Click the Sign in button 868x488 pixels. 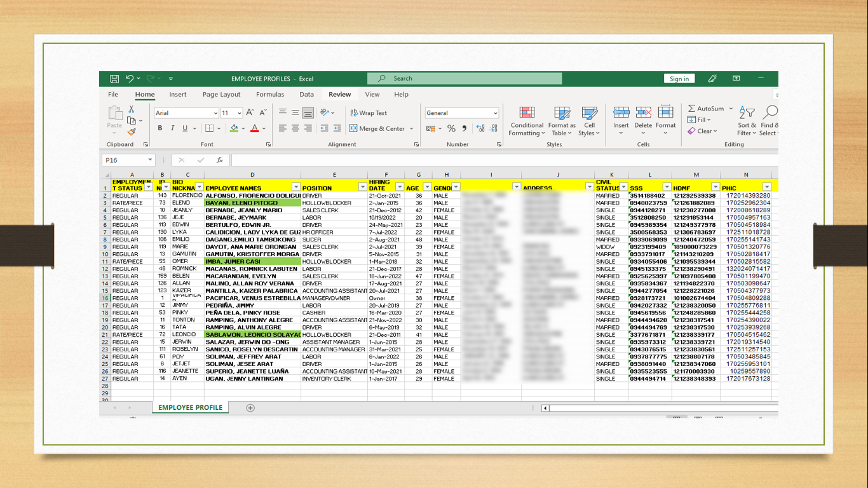tap(679, 79)
